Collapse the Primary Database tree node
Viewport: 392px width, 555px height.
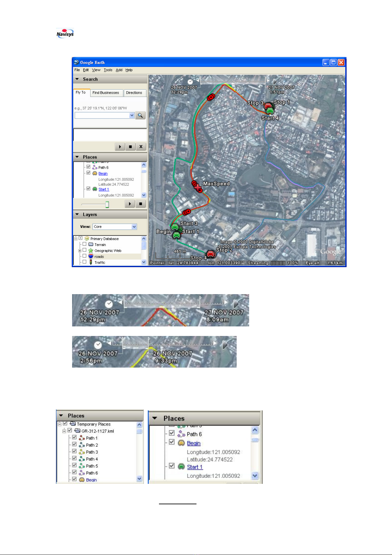click(76, 238)
